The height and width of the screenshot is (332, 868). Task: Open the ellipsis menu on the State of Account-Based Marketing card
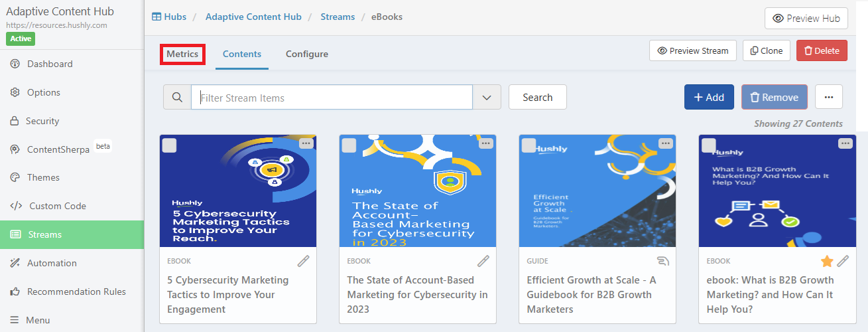tap(486, 143)
